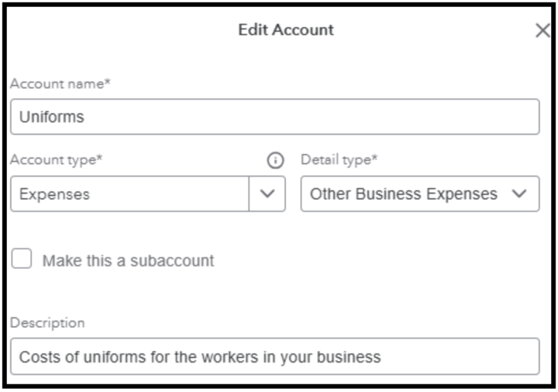Click the "Make this a subaccount" label text
Image resolution: width=558 pixels, height=392 pixels.
tap(128, 261)
